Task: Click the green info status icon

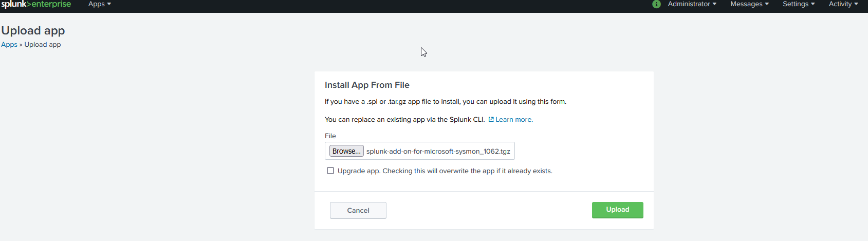Action: tap(656, 4)
